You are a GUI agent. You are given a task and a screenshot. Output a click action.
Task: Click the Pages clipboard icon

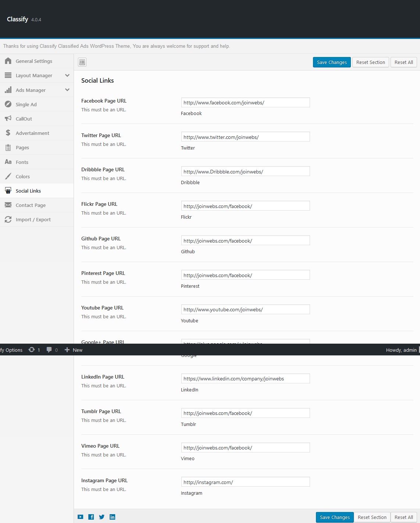tap(8, 147)
